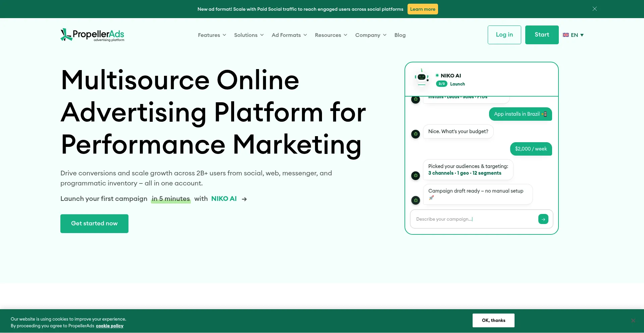Click bot avatar beside "Nice. What's your budget?"

tap(416, 134)
